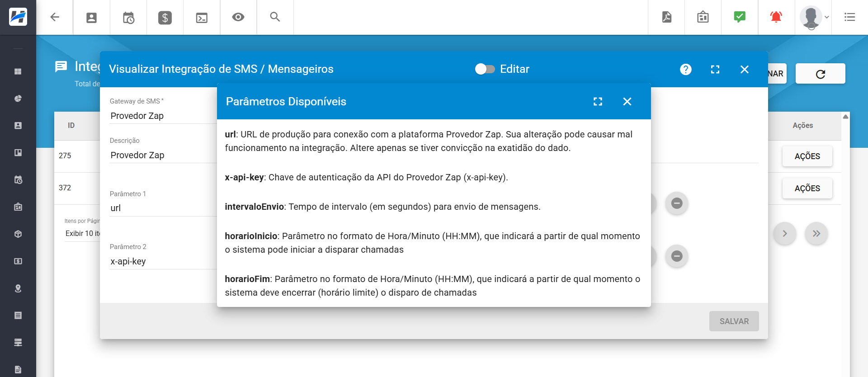The height and width of the screenshot is (377, 868).
Task: Click the ID column header
Action: click(x=71, y=126)
